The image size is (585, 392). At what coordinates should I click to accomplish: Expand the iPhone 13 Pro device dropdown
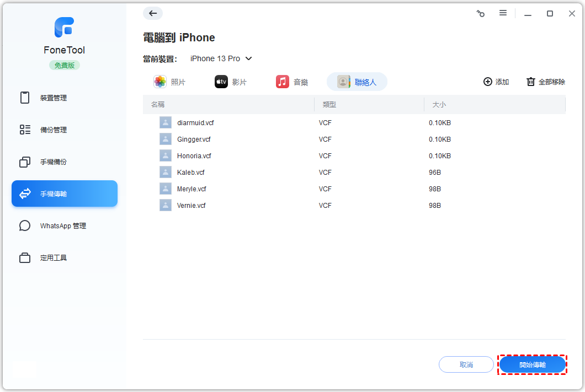pos(221,58)
